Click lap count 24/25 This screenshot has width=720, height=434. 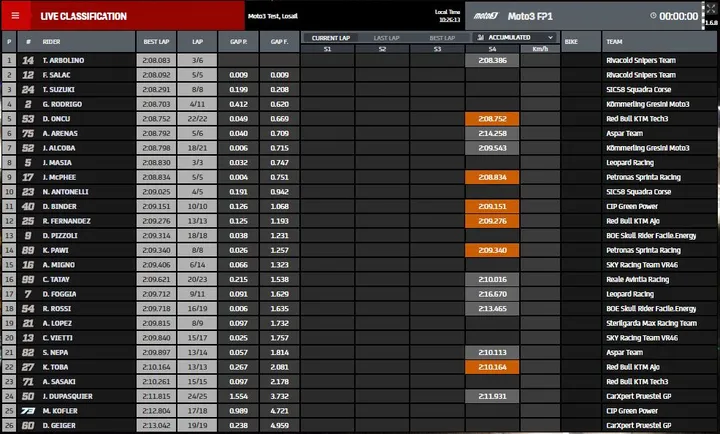[x=197, y=396]
